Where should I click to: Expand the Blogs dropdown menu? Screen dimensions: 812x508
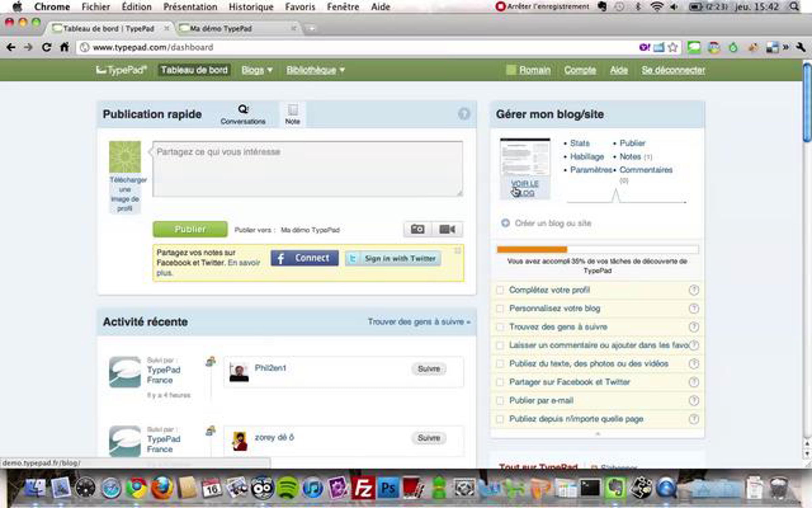tap(257, 70)
